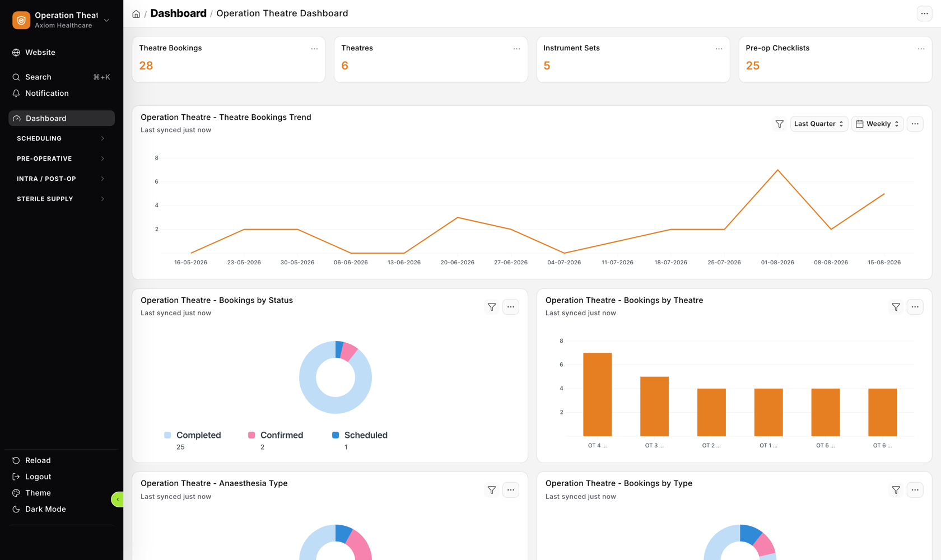Click the Instrument Sets count 5
Screen dimensions: 941x560
(x=547, y=66)
